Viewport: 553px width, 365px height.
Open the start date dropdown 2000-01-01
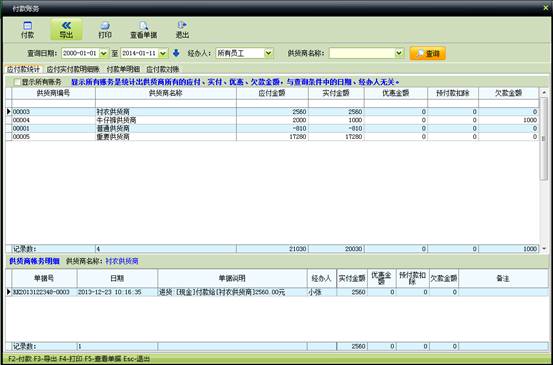point(103,53)
